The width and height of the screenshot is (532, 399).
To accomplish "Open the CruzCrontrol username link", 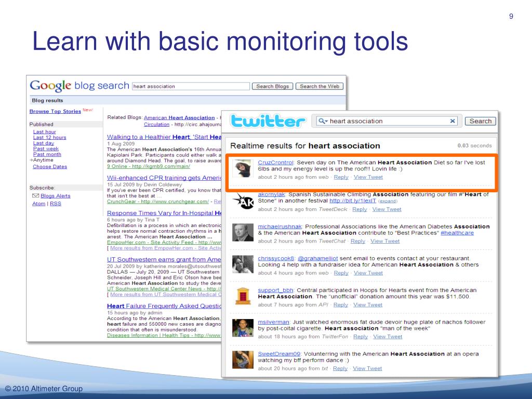I will click(275, 163).
